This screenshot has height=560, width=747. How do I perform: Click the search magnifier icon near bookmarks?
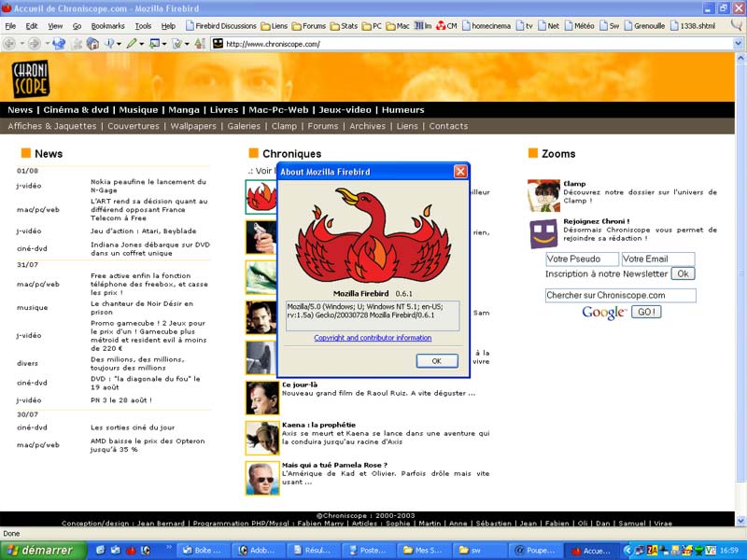(737, 25)
